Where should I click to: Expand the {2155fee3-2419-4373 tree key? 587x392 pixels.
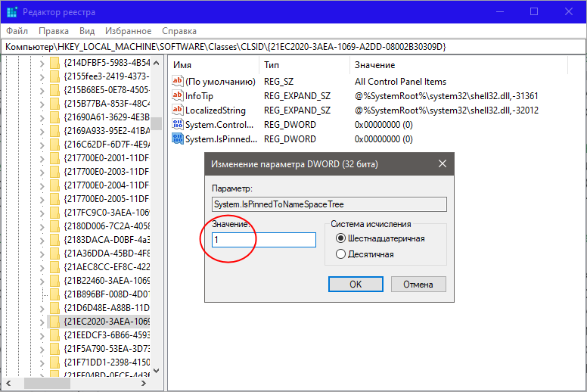pos(42,77)
